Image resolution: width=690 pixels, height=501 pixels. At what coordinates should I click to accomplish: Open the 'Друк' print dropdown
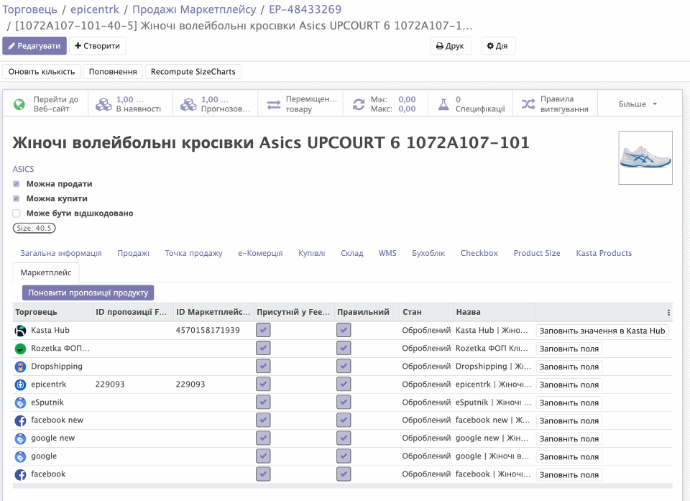point(451,46)
